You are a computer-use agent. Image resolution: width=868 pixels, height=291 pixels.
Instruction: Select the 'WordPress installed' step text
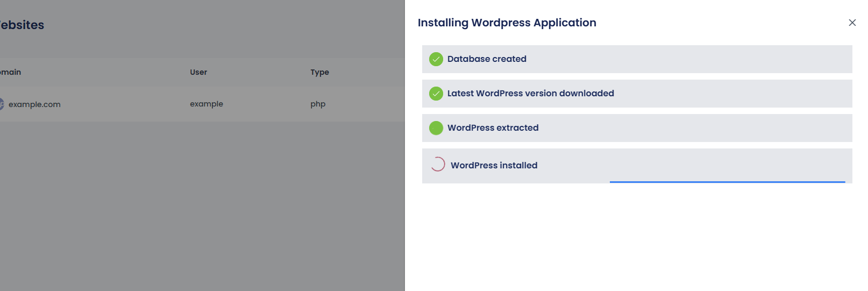point(494,166)
